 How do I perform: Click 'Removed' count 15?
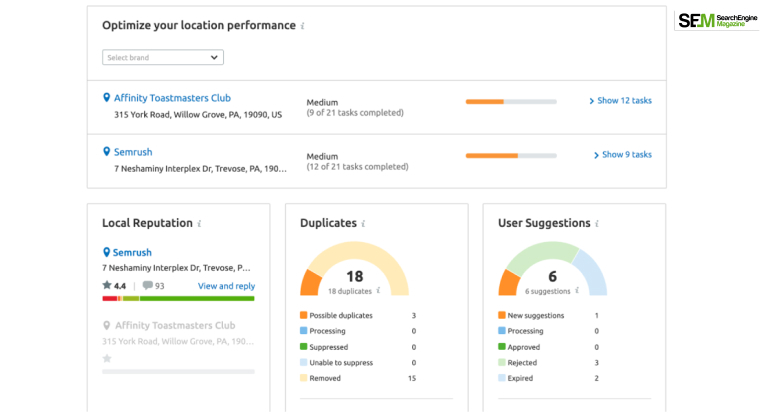pyautogui.click(x=412, y=378)
